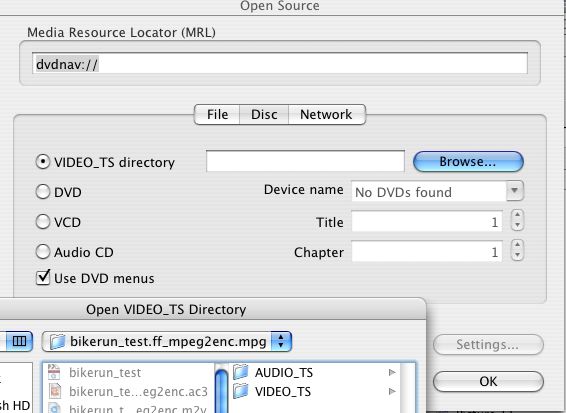Switch to column view icon
The width and height of the screenshot is (566, 413).
(x=19, y=341)
